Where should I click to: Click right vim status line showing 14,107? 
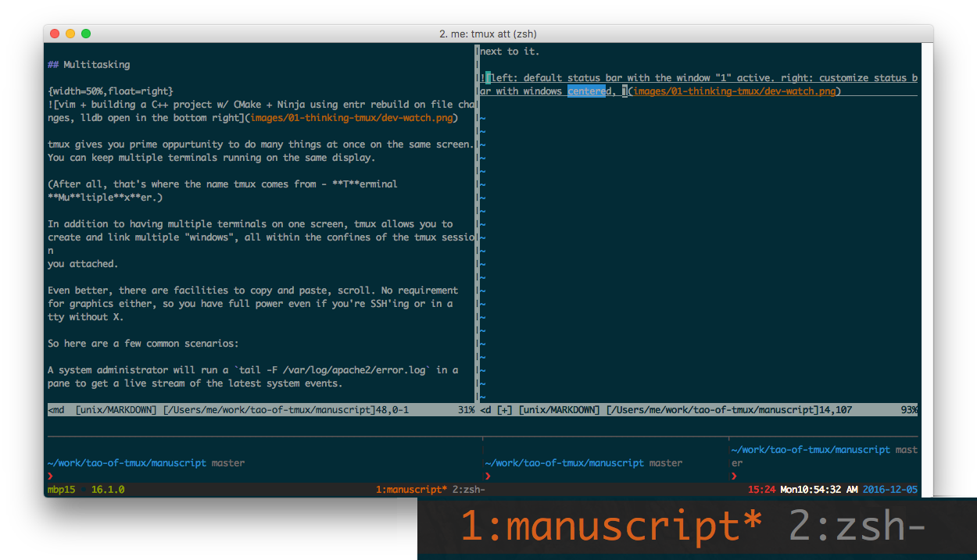pyautogui.click(x=699, y=409)
